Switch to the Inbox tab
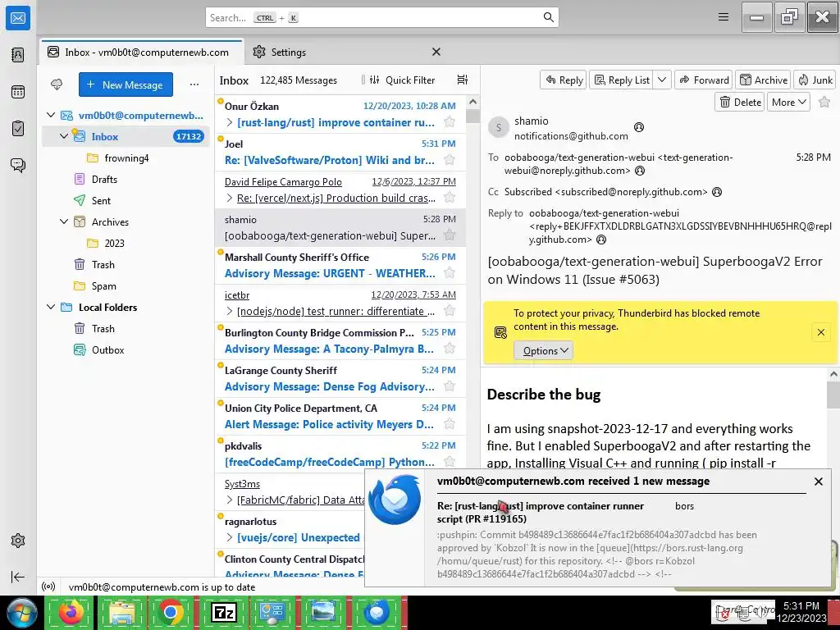This screenshot has height=630, width=840. coord(141,52)
